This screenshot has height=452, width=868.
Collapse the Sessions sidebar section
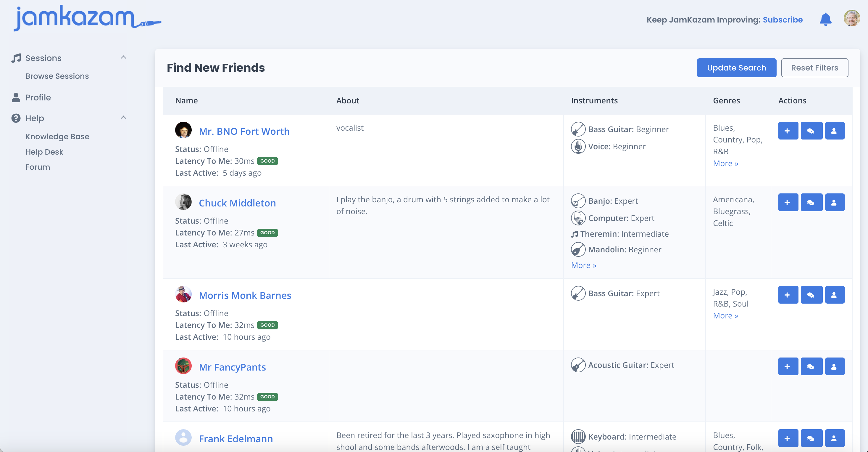tap(123, 57)
